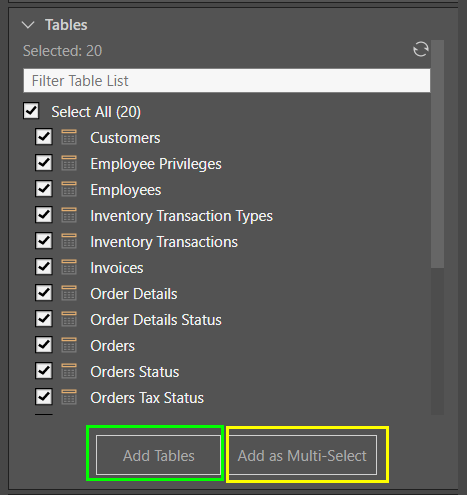Collapse the Tables section chevron

click(28, 25)
